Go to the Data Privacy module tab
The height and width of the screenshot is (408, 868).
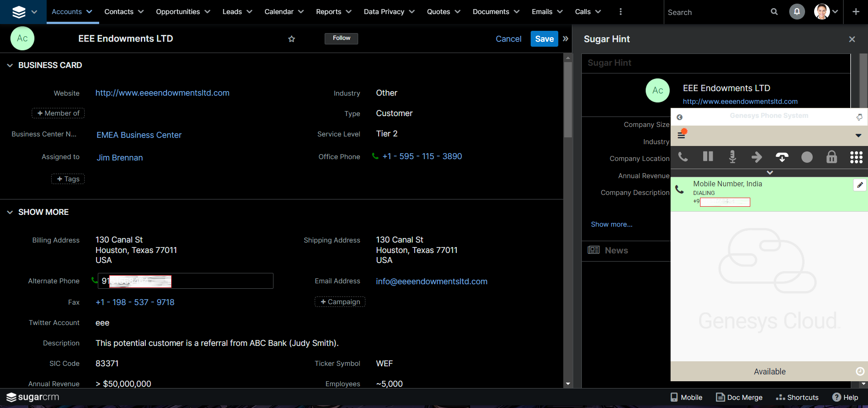(384, 12)
